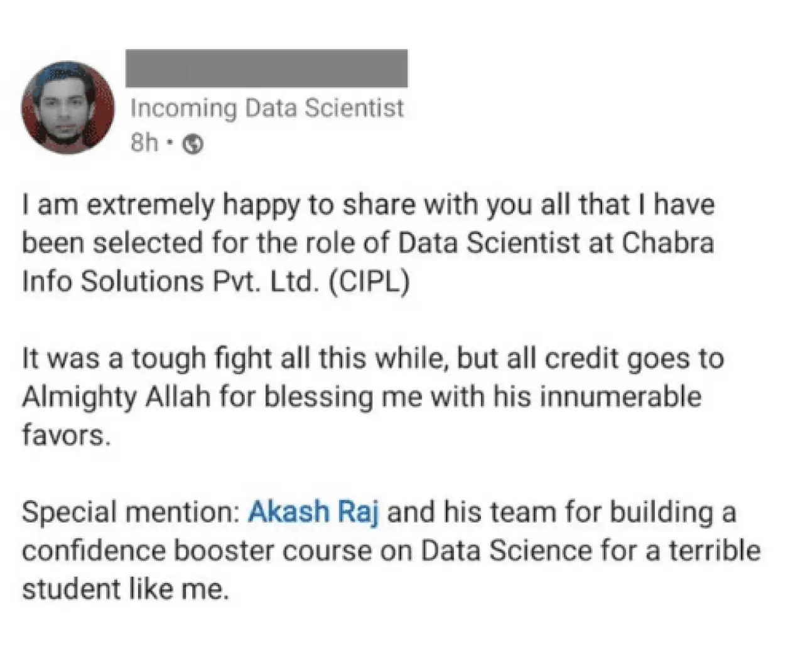Click "Chabra" company name in the post

click(667, 244)
